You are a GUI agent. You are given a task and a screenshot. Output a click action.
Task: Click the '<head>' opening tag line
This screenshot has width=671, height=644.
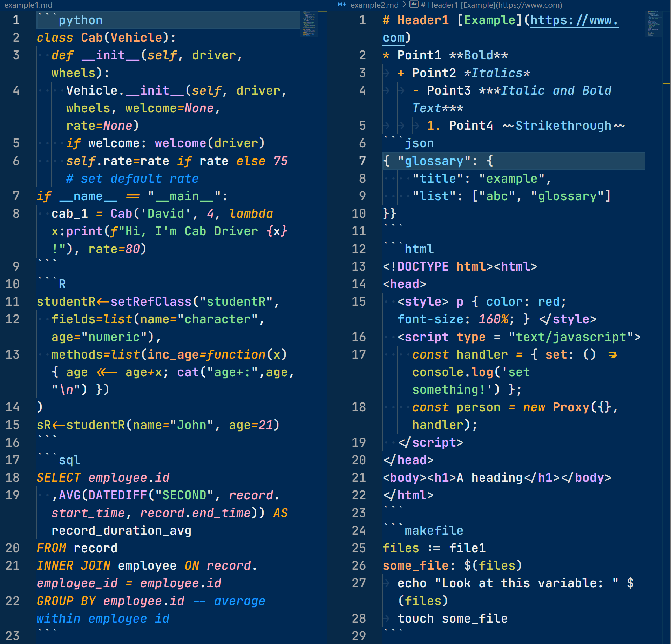[405, 284]
